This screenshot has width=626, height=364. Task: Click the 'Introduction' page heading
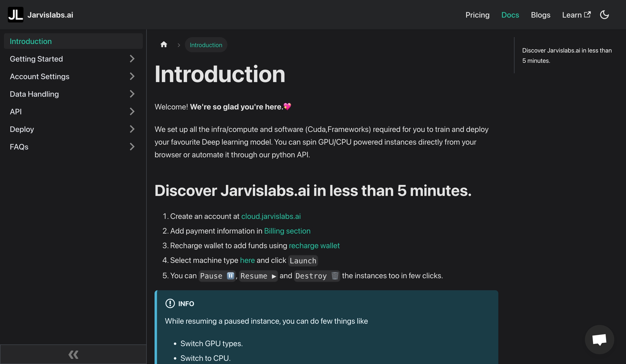(220, 74)
